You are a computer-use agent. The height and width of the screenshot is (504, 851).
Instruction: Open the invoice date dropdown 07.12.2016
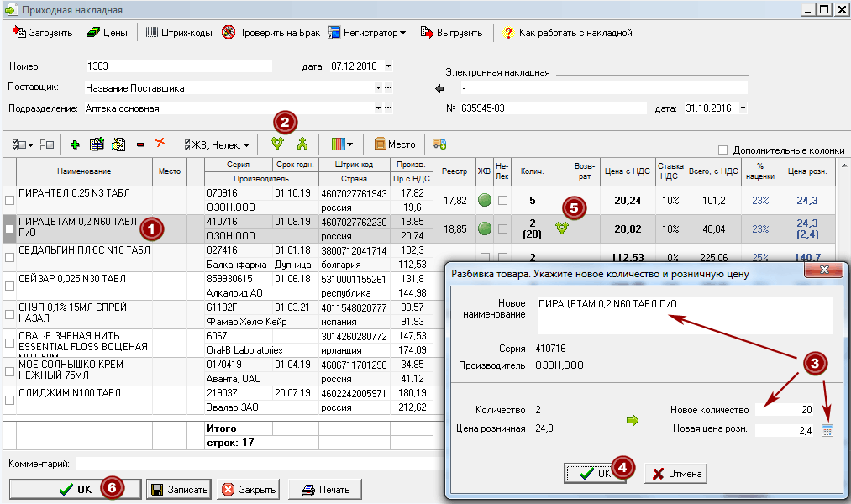point(389,66)
